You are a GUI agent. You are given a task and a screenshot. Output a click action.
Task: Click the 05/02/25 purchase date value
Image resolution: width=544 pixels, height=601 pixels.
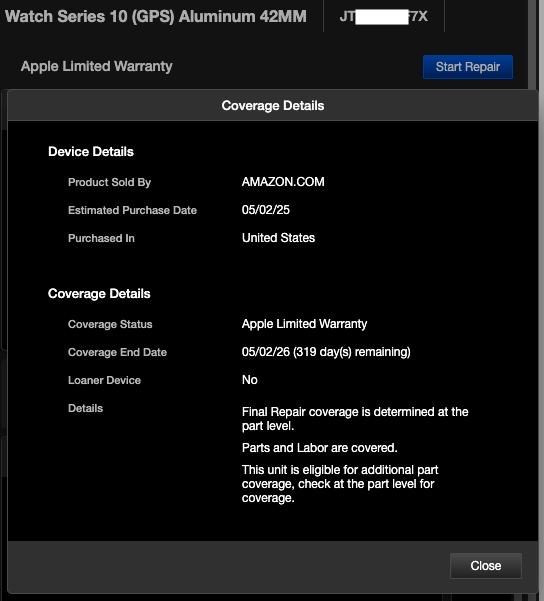266,210
